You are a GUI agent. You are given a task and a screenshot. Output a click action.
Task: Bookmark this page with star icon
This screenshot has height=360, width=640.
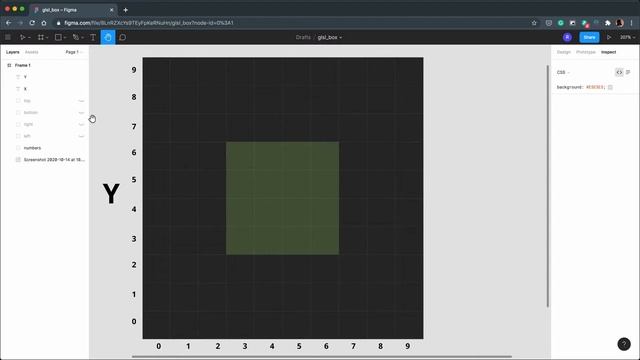(534, 23)
